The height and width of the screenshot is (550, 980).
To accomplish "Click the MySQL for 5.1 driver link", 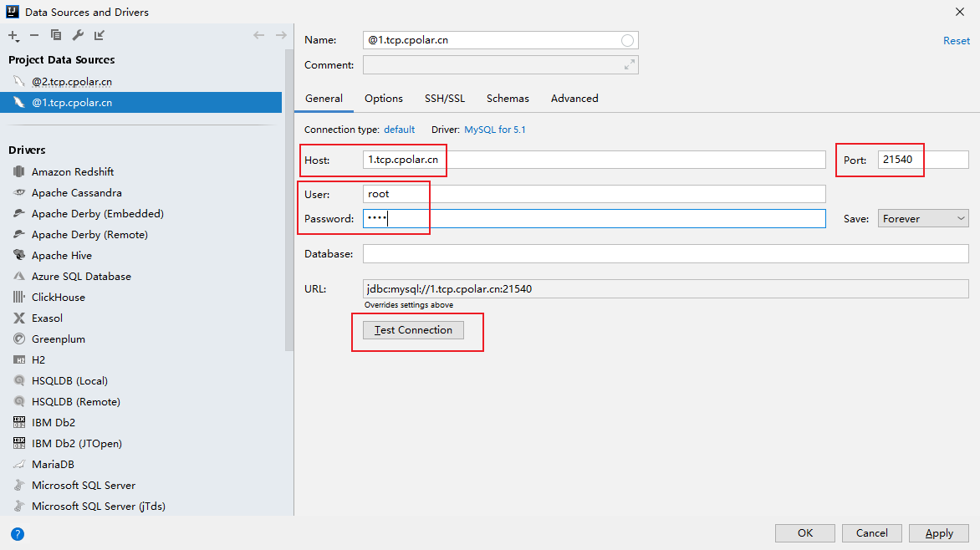I will [x=495, y=130].
